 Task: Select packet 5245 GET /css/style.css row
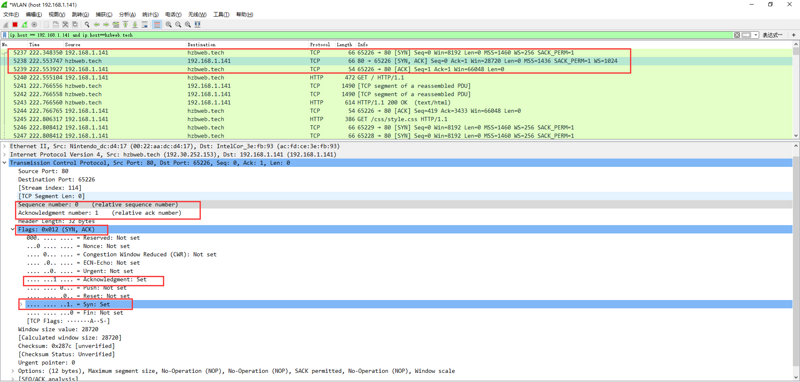[x=397, y=119]
